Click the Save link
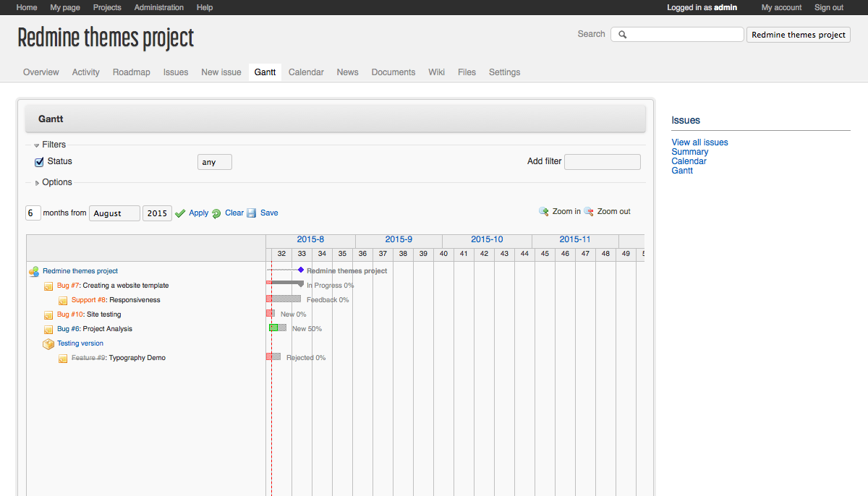The width and height of the screenshot is (868, 496). point(269,213)
